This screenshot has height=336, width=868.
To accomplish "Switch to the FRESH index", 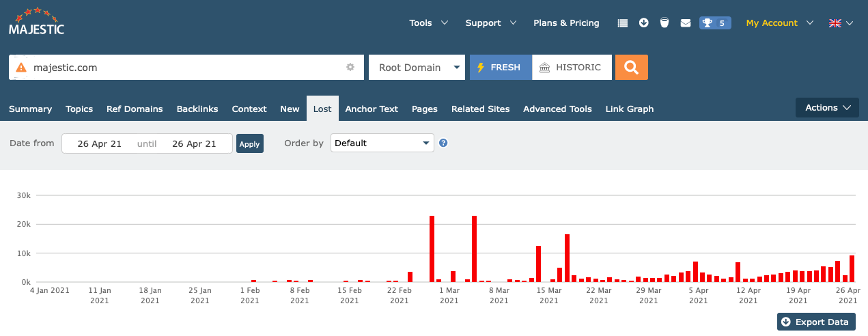I will [500, 68].
